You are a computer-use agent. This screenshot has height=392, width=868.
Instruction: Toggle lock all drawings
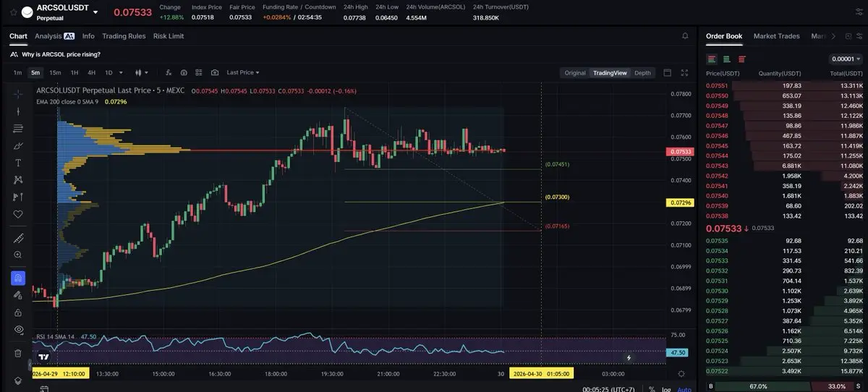click(x=18, y=312)
